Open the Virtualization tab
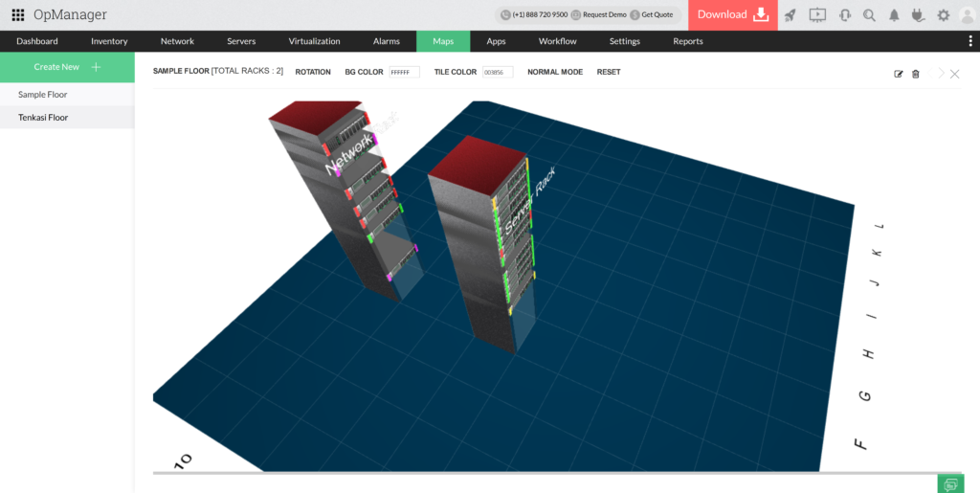Screen dimensions: 980x493 pos(314,41)
